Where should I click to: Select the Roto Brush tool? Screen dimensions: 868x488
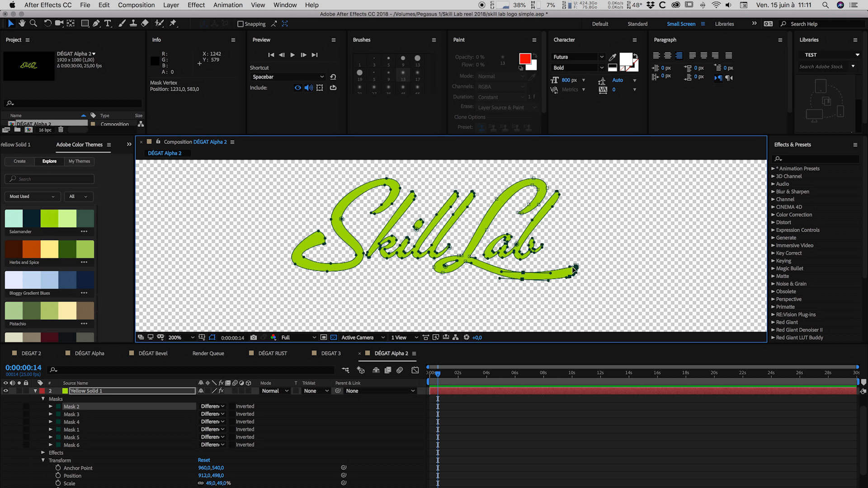159,23
